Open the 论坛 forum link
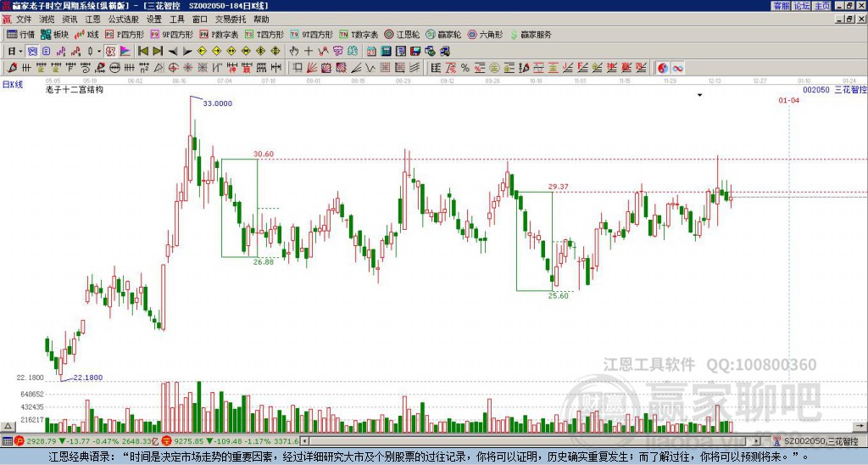This screenshot has height=465, width=868. (802, 6)
